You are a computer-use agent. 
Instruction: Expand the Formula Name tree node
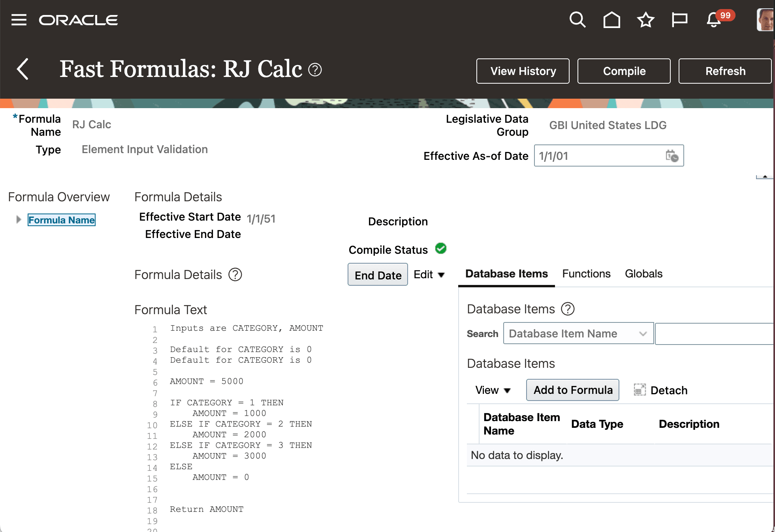click(x=18, y=220)
